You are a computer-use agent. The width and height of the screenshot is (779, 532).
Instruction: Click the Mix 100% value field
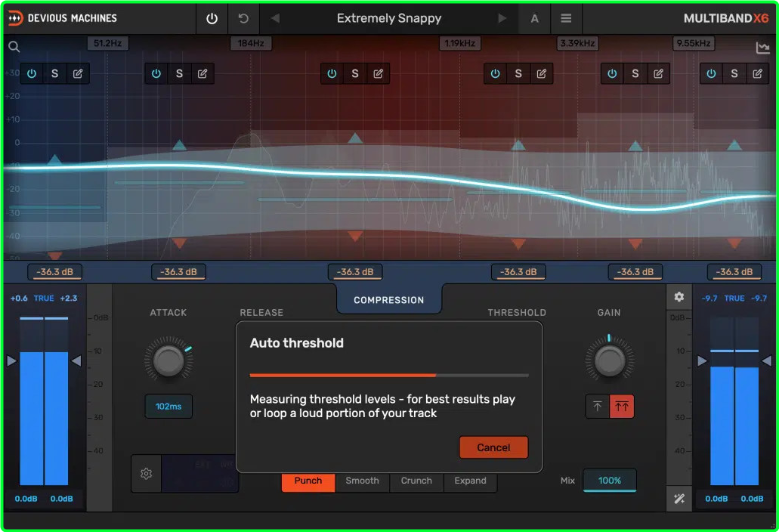pyautogui.click(x=610, y=481)
